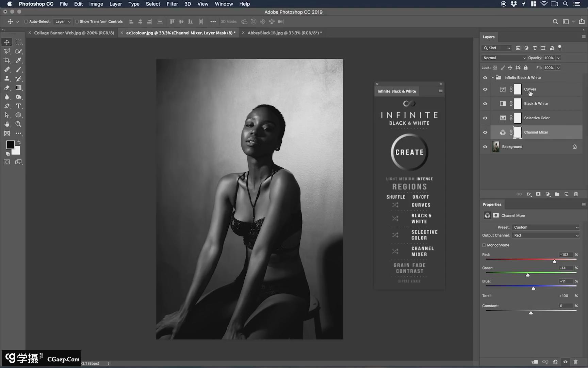Hide the Selective Color layer
588x368 pixels.
[485, 118]
